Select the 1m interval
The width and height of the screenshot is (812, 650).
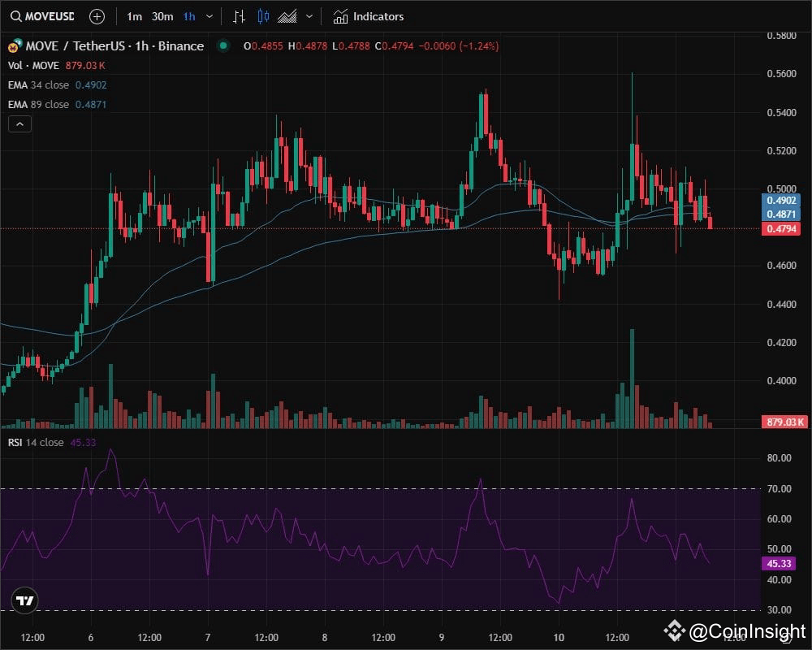point(134,16)
